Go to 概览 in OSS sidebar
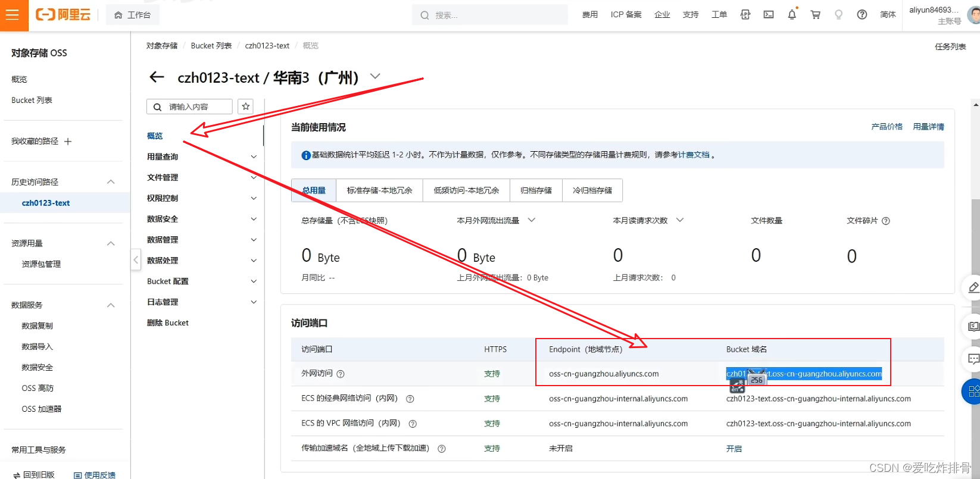Viewport: 980px width, 479px height. 19,79
